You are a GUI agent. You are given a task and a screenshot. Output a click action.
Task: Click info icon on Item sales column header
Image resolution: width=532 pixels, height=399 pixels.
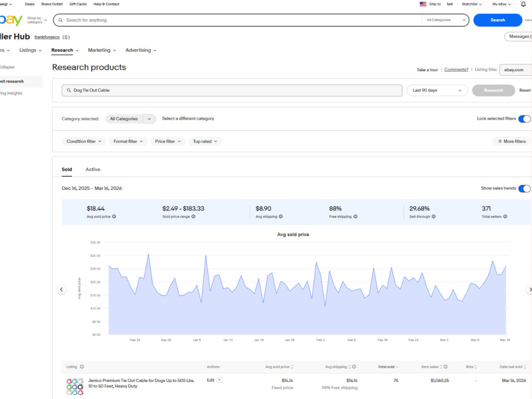click(445, 367)
